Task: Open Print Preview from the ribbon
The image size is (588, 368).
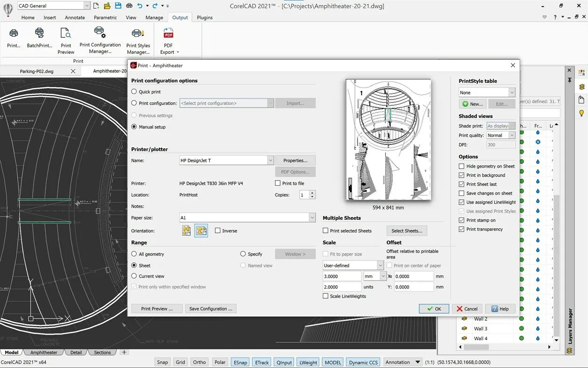Action: tap(66, 33)
